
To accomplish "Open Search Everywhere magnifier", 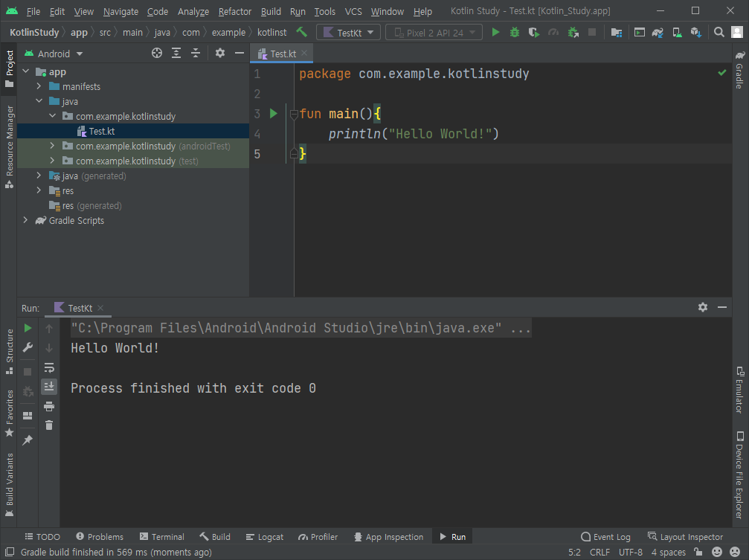I will pos(719,32).
